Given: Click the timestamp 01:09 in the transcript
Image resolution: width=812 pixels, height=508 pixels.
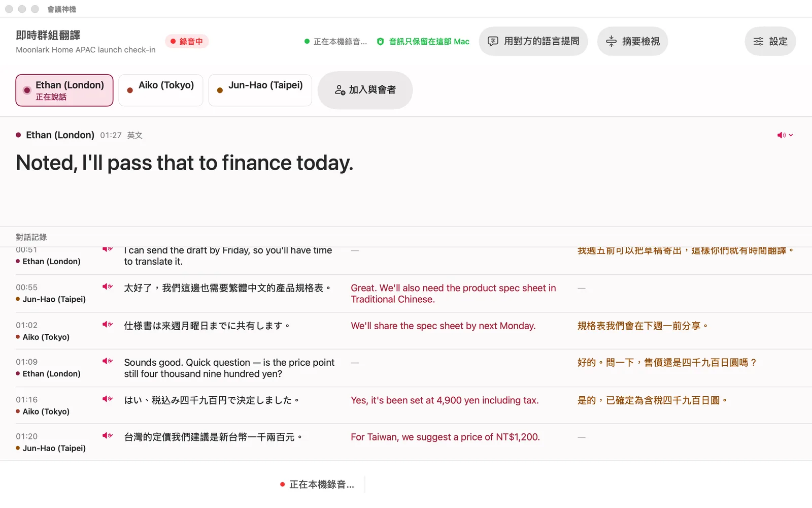Looking at the screenshot, I should (x=26, y=362).
